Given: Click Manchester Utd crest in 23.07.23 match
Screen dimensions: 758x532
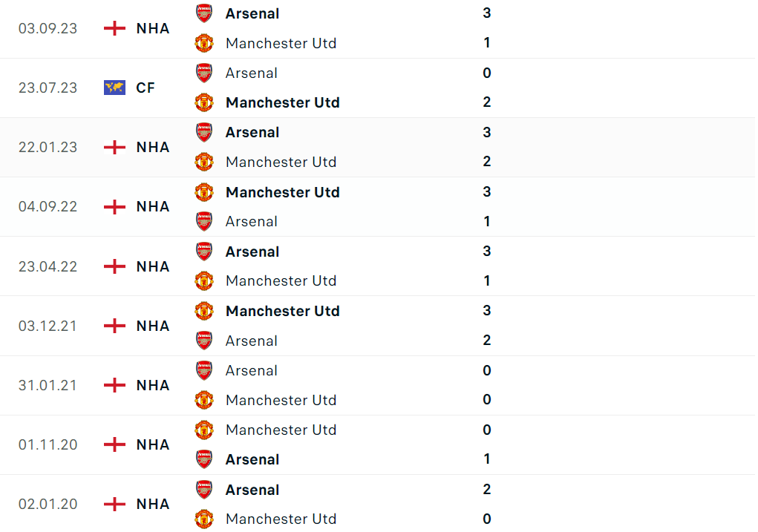Looking at the screenshot, I should point(204,102).
